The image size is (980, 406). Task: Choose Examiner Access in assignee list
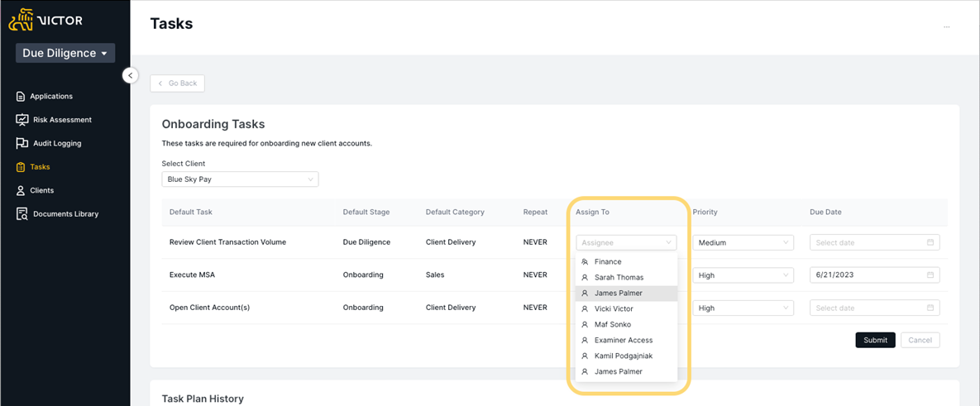(626, 341)
